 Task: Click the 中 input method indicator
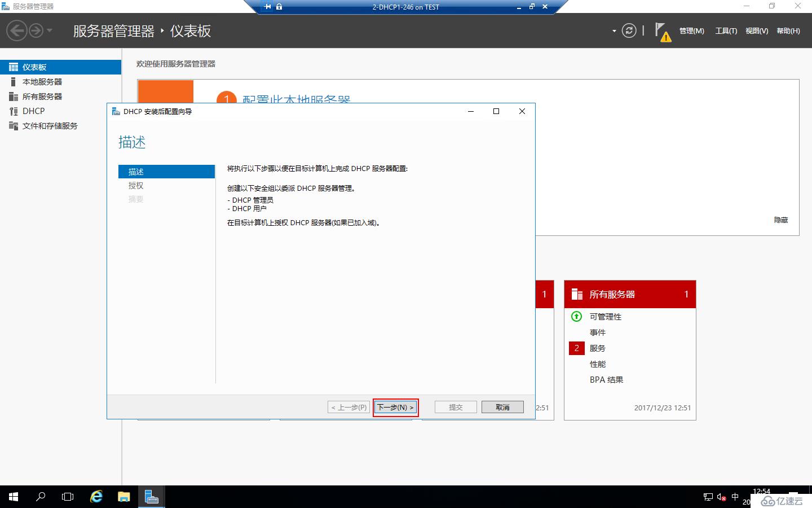[735, 497]
